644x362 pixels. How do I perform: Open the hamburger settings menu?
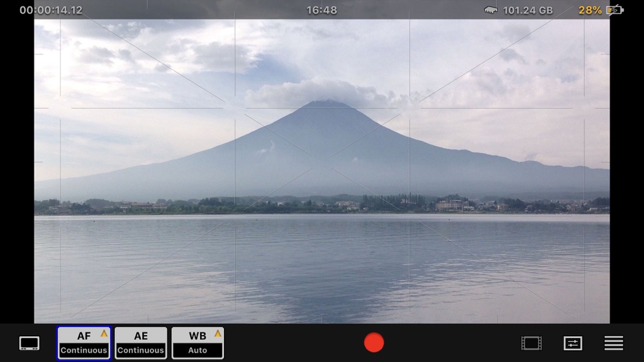pyautogui.click(x=614, y=343)
